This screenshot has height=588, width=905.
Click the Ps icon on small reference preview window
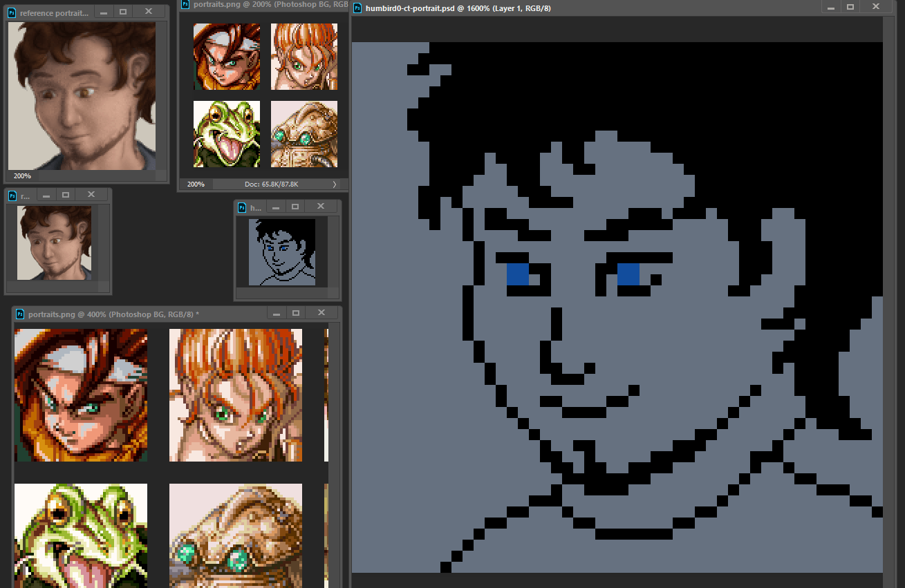tap(12, 196)
